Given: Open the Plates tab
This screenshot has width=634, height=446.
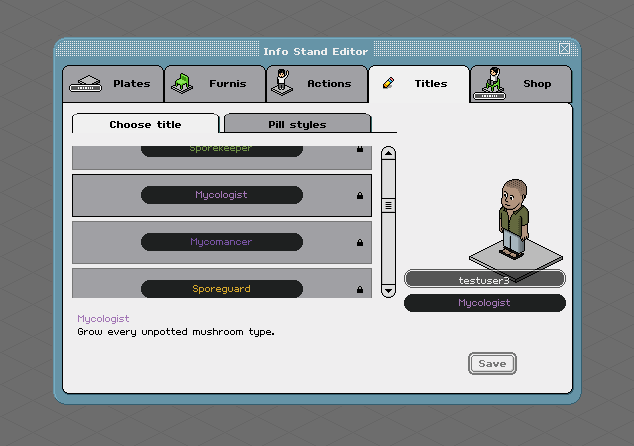Looking at the screenshot, I should pyautogui.click(x=113, y=84).
